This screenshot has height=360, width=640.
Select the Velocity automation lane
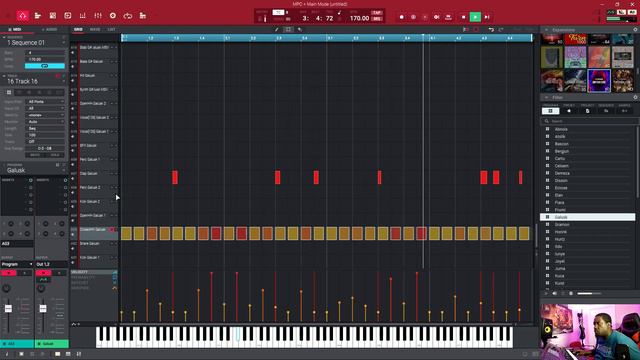pyautogui.click(x=94, y=272)
